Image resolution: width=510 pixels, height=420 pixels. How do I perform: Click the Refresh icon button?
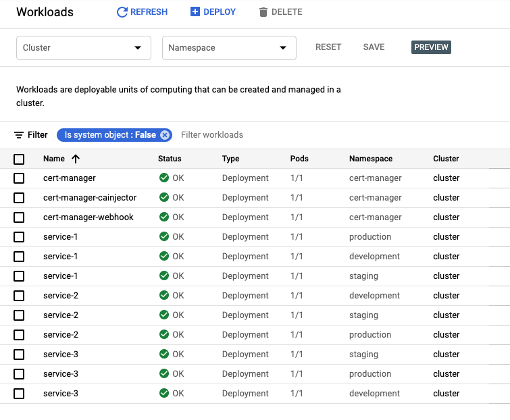tap(122, 12)
